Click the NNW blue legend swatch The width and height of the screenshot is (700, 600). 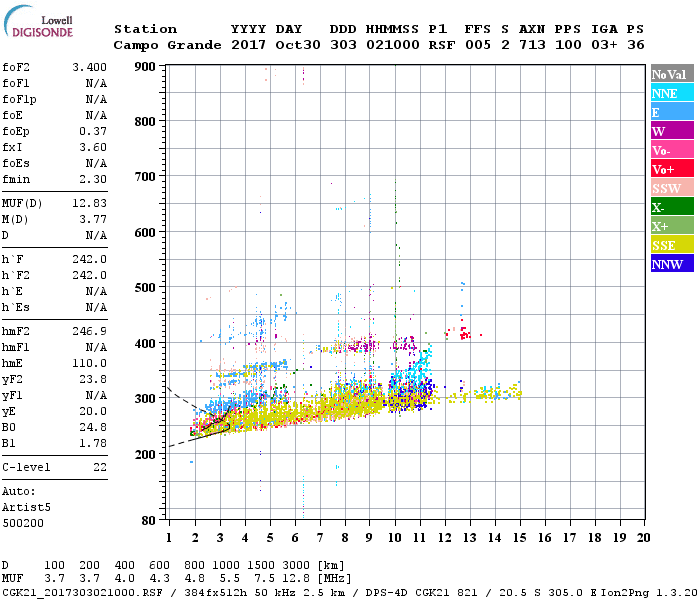click(672, 263)
